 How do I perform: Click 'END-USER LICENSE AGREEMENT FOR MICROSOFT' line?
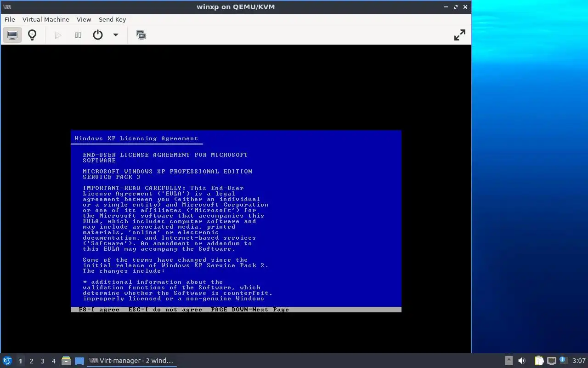coord(165,155)
